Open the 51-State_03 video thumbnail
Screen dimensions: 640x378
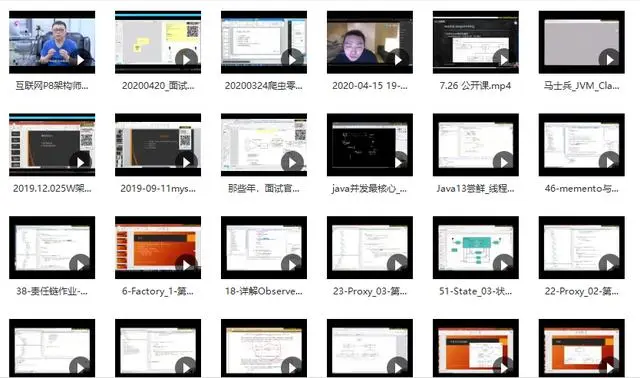click(x=476, y=247)
